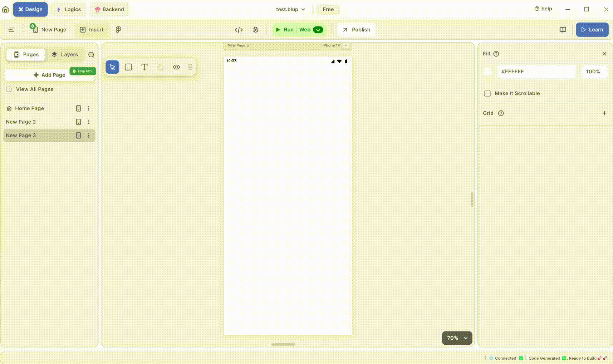Click the #FFFFFF hex color field

pos(536,72)
